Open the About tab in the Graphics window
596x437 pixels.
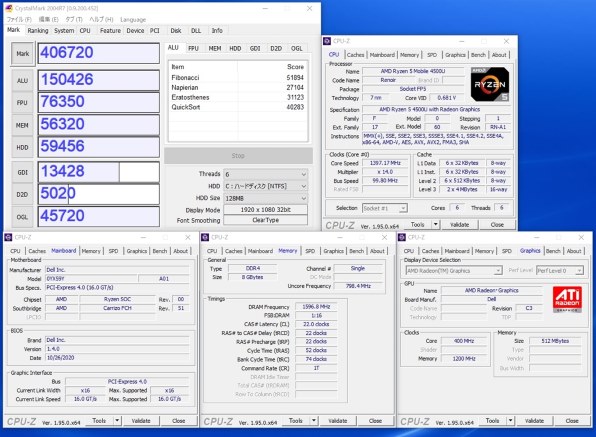574,251
